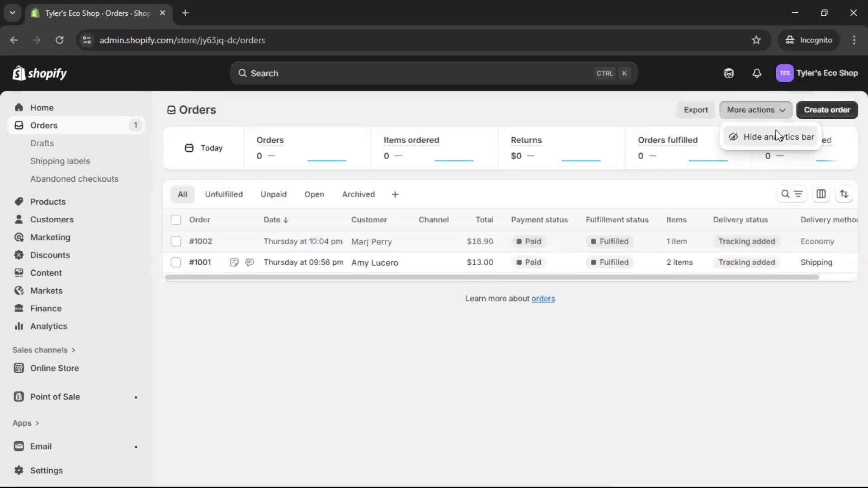868x488 pixels.
Task: Check the select-all orders checkbox
Action: pyautogui.click(x=176, y=220)
